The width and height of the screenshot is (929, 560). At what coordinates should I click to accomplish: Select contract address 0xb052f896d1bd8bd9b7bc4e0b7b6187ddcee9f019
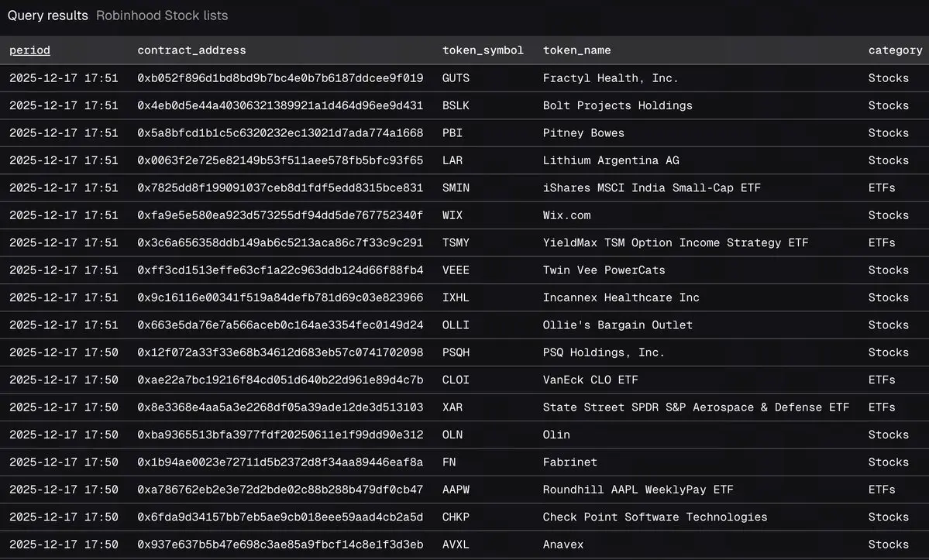280,78
